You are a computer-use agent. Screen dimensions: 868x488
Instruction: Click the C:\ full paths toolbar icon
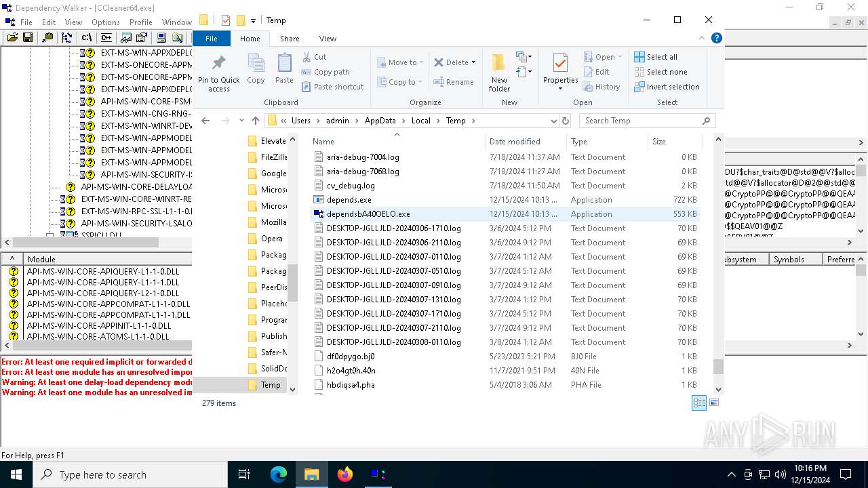[x=87, y=38]
